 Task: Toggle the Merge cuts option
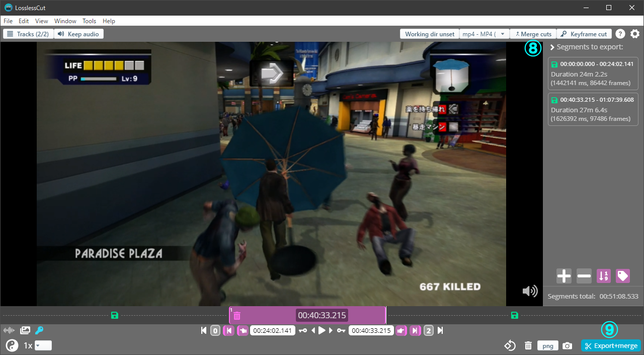point(533,34)
